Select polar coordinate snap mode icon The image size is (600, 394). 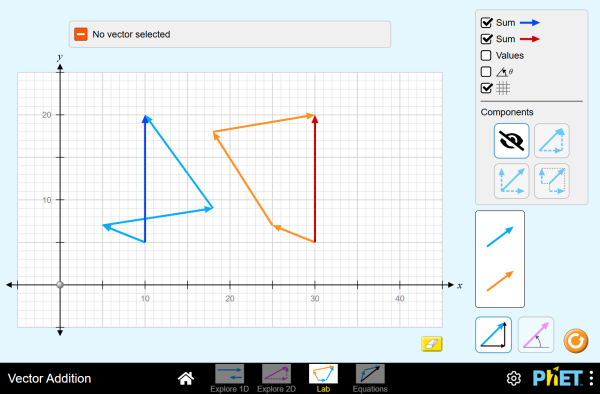coord(536,335)
